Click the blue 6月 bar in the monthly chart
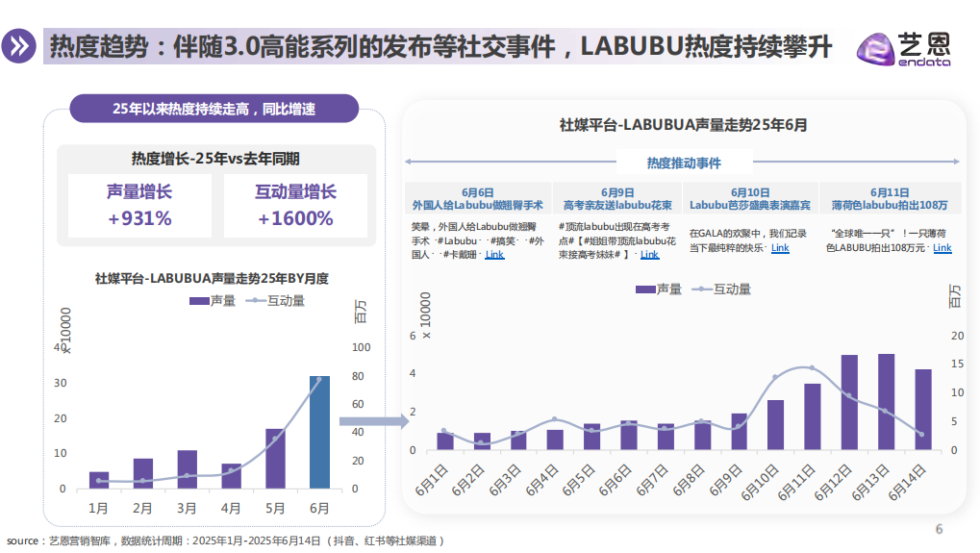The image size is (980, 553). coord(319,431)
